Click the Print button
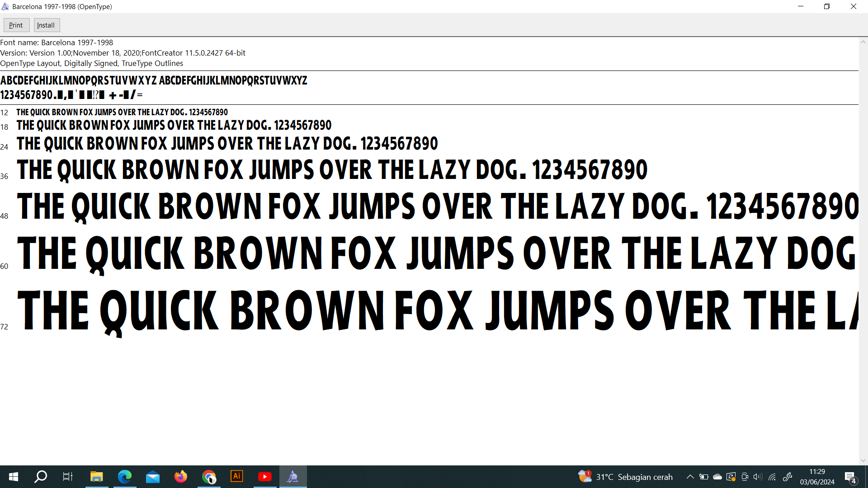This screenshot has height=488, width=868. pyautogui.click(x=16, y=25)
